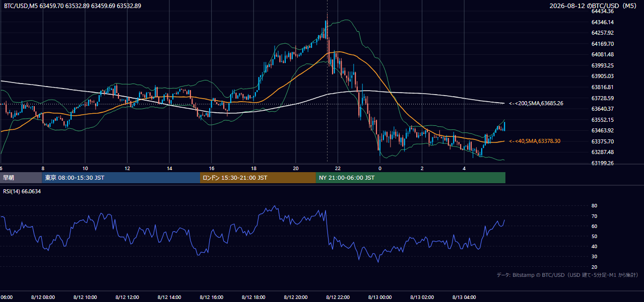Click hour tick 8 below price chart
Screen dimensions: 644x302
(43, 168)
